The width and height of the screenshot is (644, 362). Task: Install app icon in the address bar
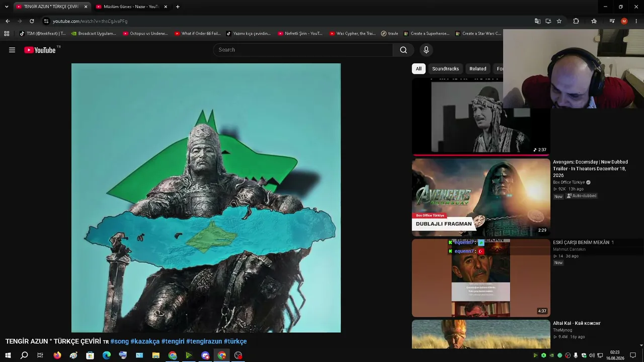(x=548, y=21)
